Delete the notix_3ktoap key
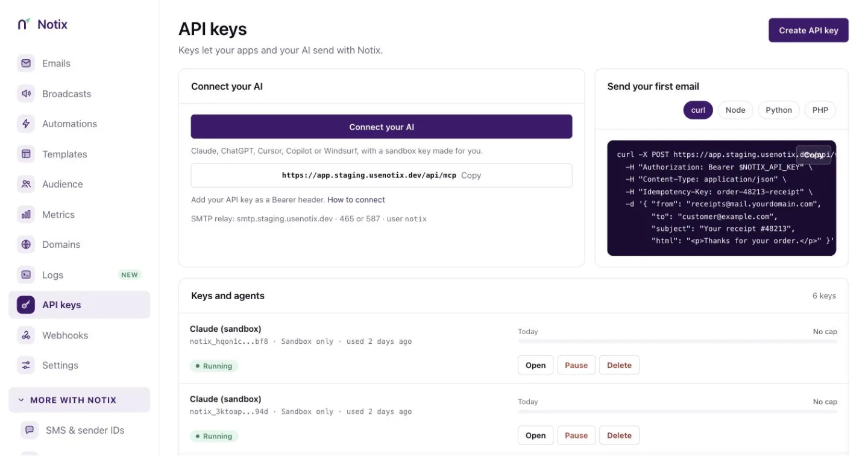The image size is (868, 456). pyautogui.click(x=619, y=435)
